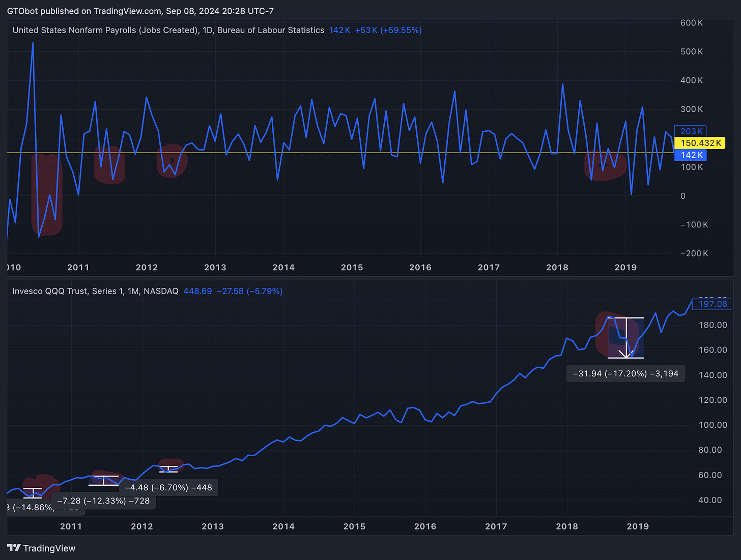Select the -7.28 (-12.33%) -728 measurement label
This screenshot has width=741, height=560.
tap(103, 500)
